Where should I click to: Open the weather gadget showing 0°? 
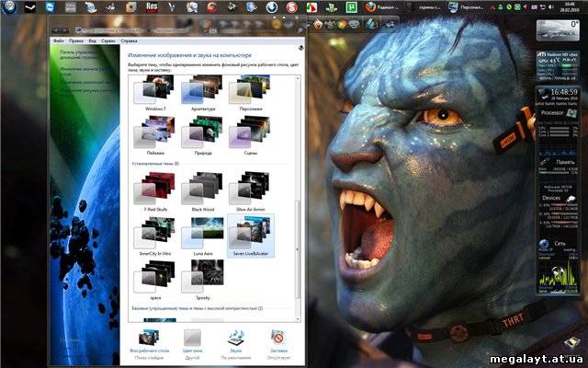coord(558,30)
